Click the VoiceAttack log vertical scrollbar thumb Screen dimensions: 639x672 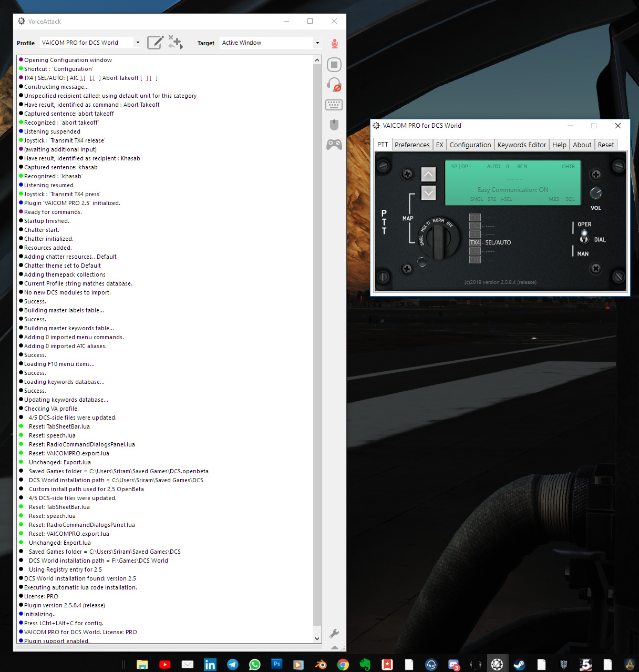(317, 345)
